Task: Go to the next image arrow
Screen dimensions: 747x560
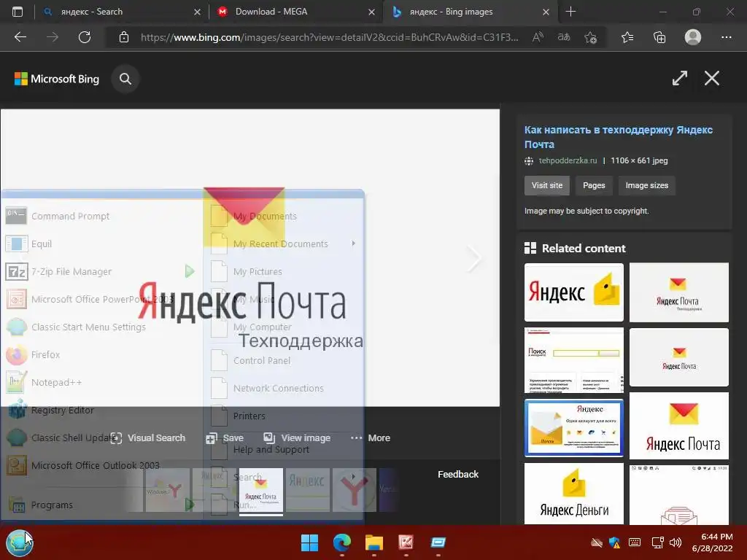Action: pyautogui.click(x=474, y=260)
